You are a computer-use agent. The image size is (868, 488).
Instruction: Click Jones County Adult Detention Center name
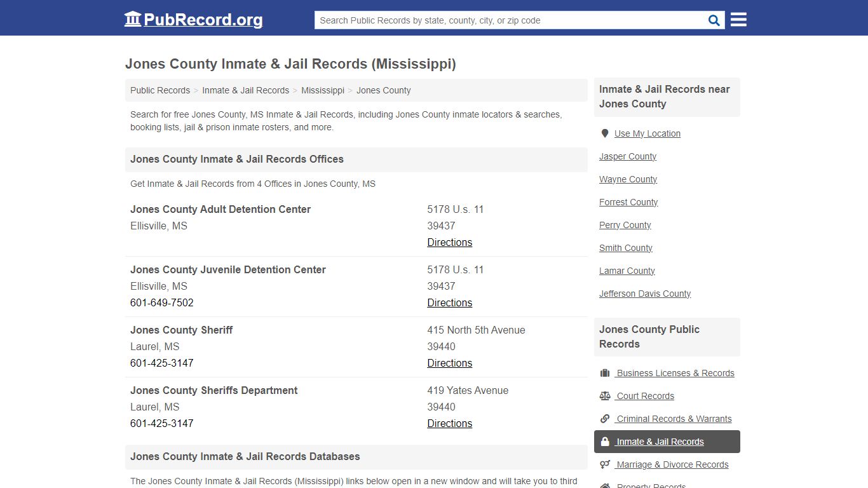click(220, 209)
